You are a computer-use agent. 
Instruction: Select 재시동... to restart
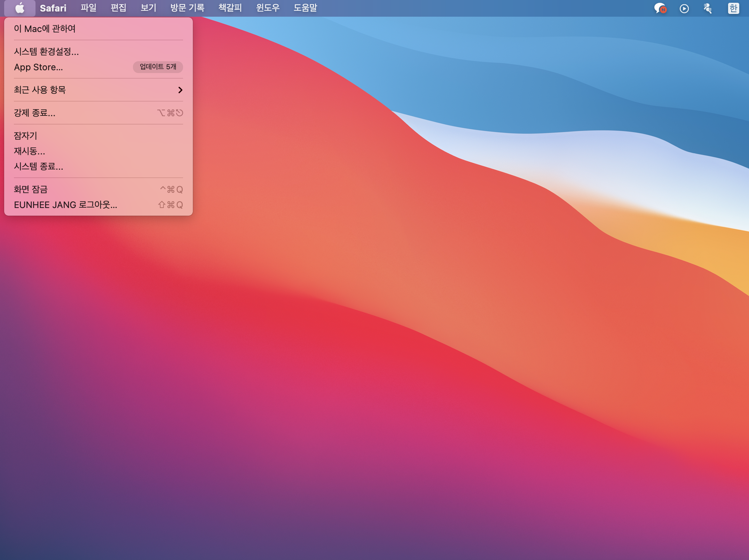pos(30,151)
